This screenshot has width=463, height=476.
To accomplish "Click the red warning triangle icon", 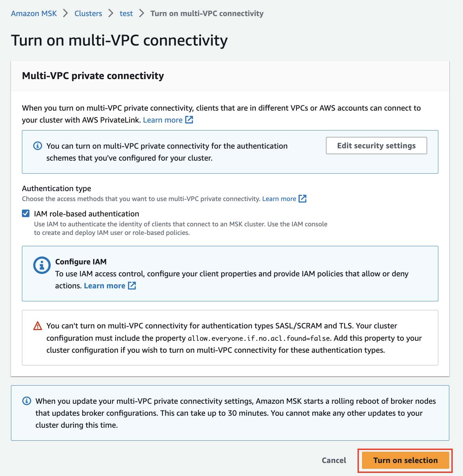I will (x=37, y=326).
